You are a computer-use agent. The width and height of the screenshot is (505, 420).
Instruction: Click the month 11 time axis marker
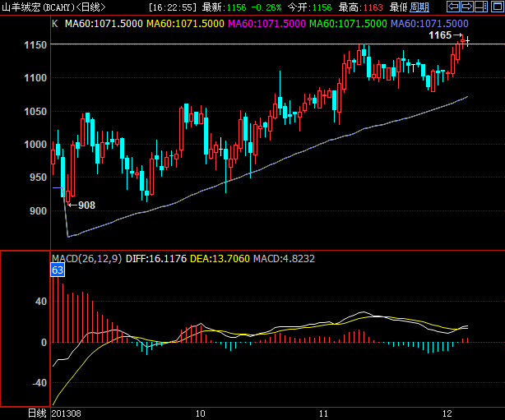coord(323,413)
